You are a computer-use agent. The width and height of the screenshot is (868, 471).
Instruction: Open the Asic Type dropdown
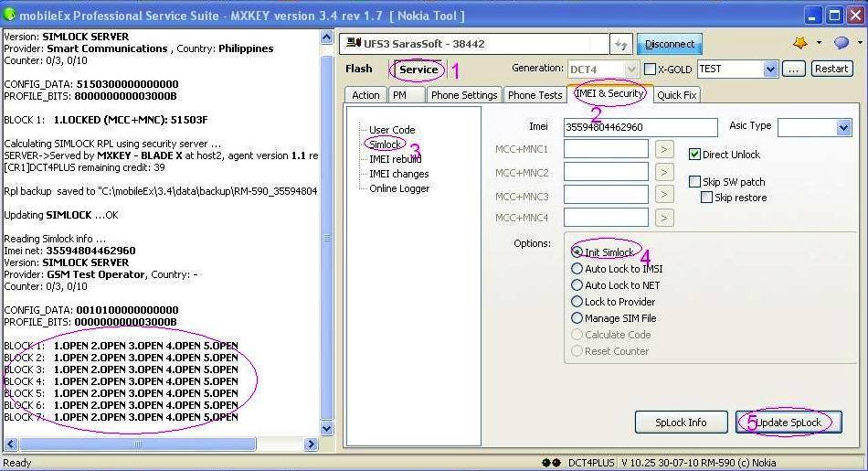point(843,127)
